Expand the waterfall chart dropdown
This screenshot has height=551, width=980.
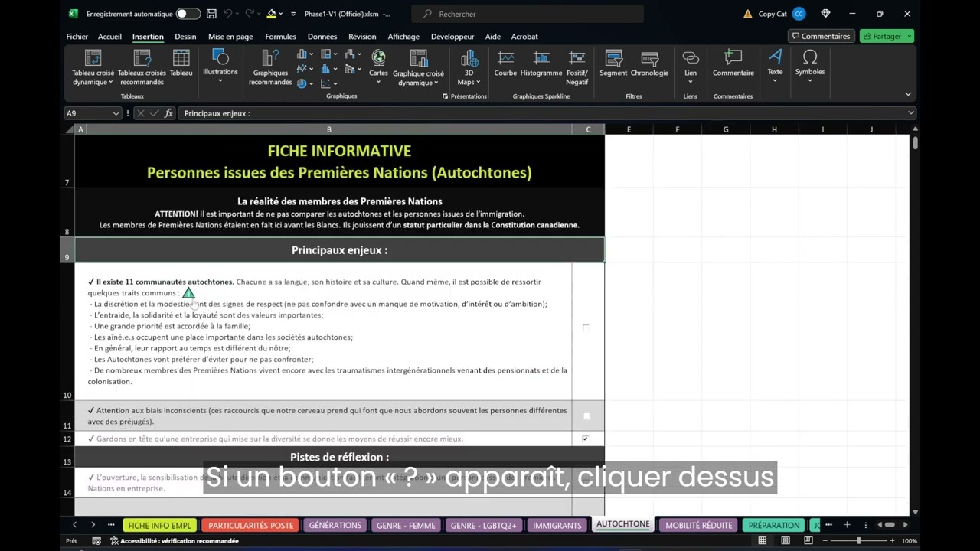pyautogui.click(x=360, y=54)
